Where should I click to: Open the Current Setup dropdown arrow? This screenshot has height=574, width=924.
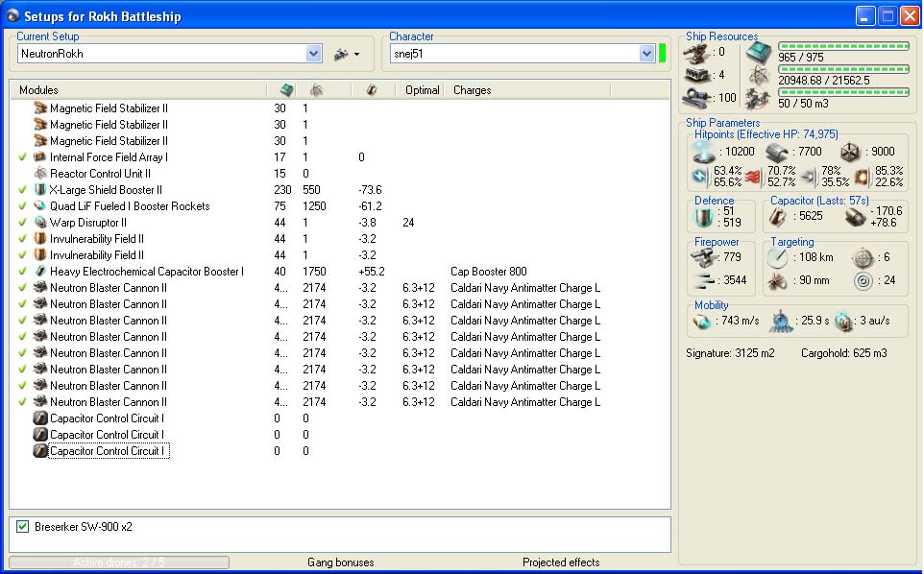(313, 54)
